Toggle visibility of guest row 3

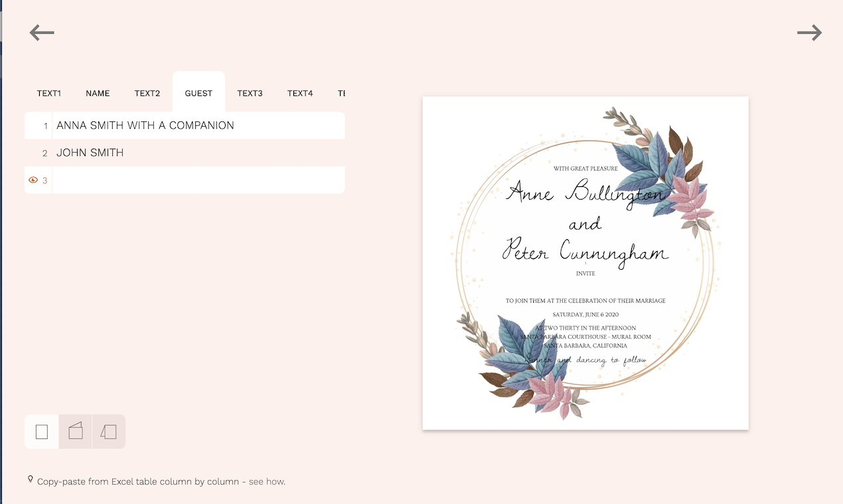pyautogui.click(x=33, y=180)
